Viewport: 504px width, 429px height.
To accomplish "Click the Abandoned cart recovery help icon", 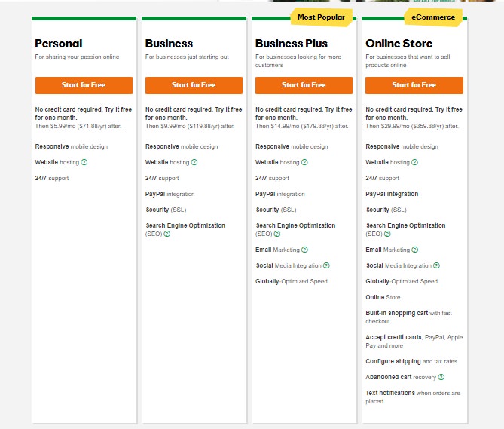I will pos(441,377).
